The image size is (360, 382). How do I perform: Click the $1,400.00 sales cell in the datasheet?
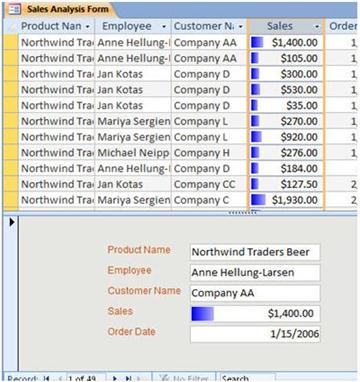286,42
